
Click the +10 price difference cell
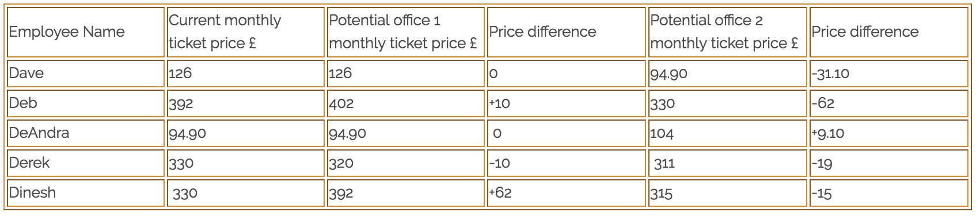point(567,103)
